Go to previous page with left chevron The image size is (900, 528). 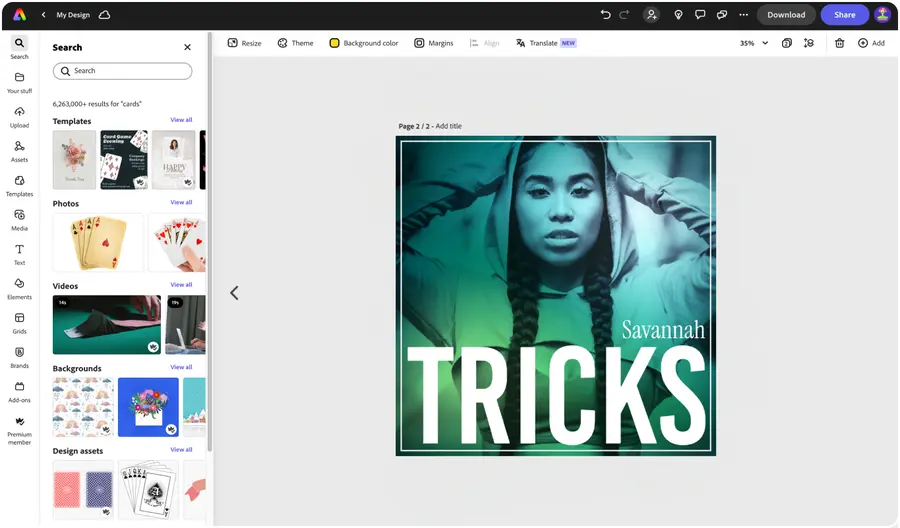pyautogui.click(x=234, y=293)
